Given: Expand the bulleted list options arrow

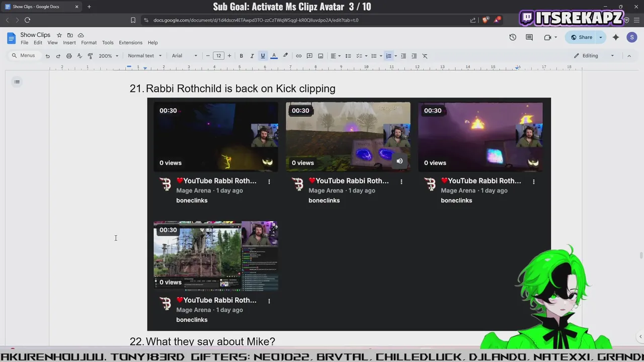Looking at the screenshot, I should [x=381, y=56].
